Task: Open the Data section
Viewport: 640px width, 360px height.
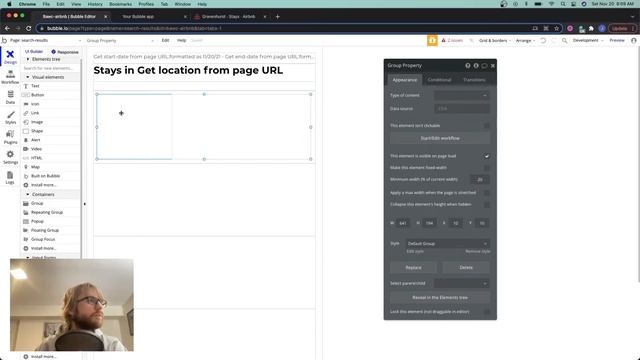Action: coord(10,97)
